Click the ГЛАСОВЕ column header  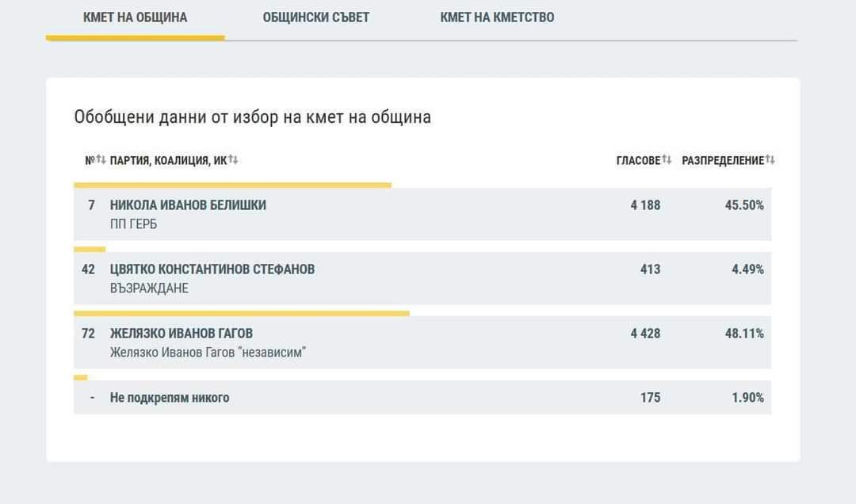(x=638, y=161)
